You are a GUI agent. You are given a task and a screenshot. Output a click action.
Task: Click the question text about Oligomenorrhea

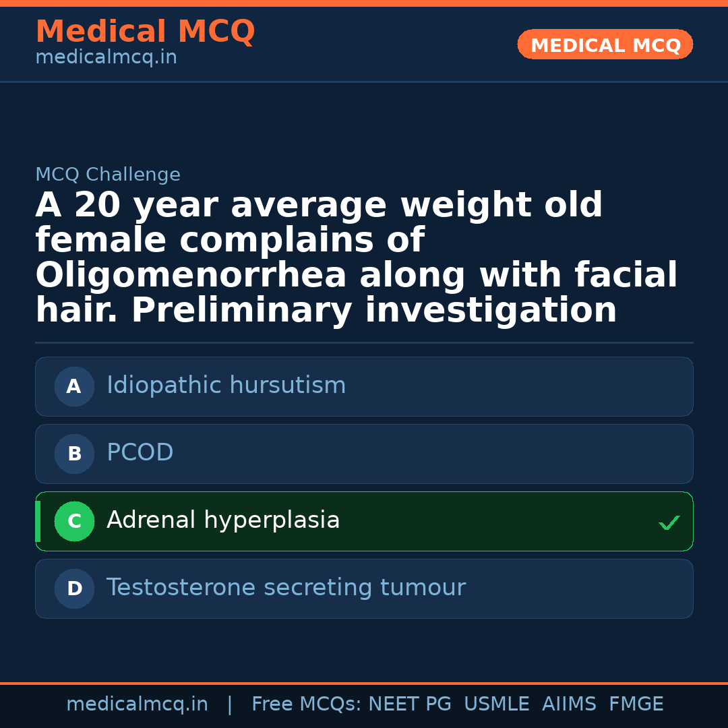pyautogui.click(x=356, y=258)
